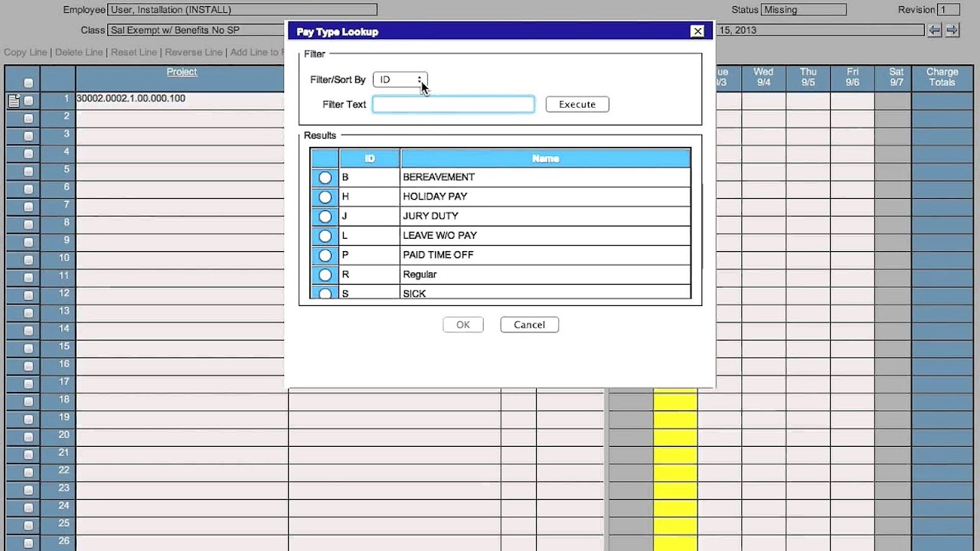Viewport: 980px width, 551px height.
Task: Close the Pay Type Lookup dialog
Action: coord(697,31)
